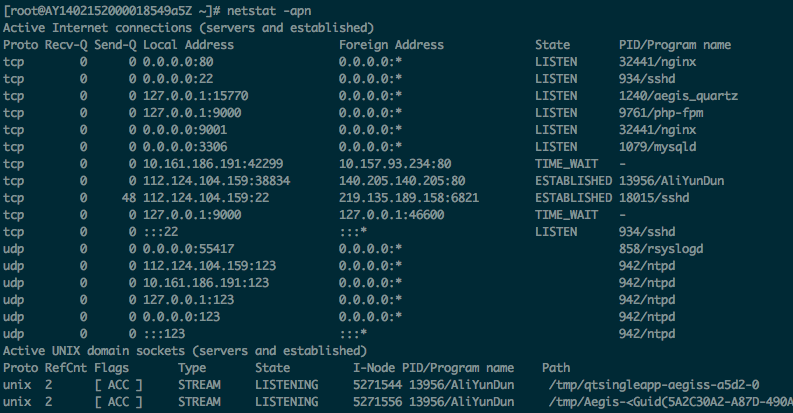Click the Active Internet connections heading
793x413 pixels.
(189, 27)
